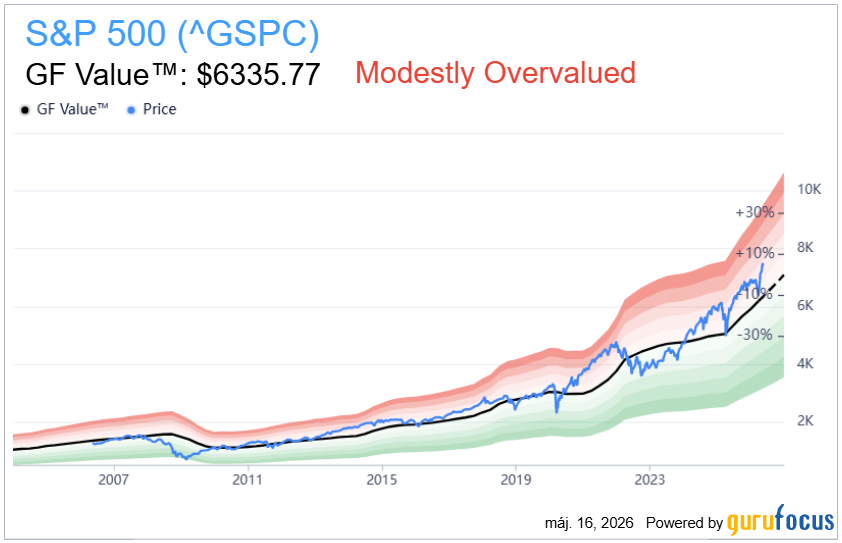Open the S&P 500 (^GSPC) title link
842x543 pixels.
click(x=172, y=34)
